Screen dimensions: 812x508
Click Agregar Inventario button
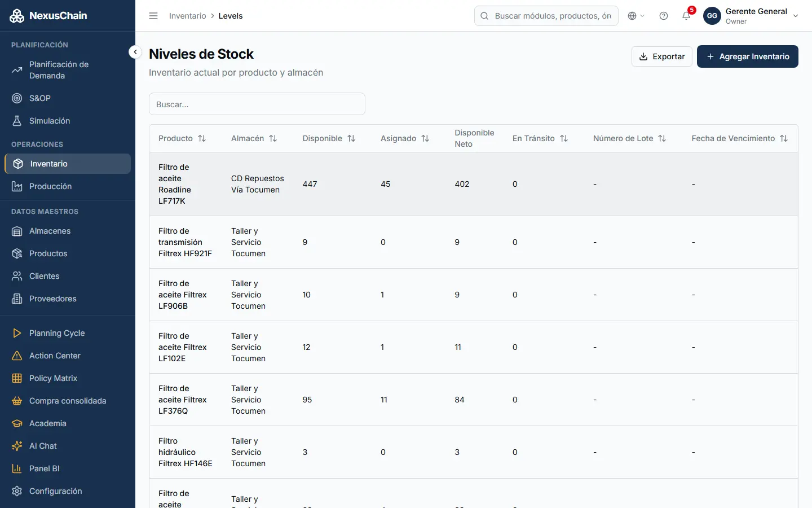(x=748, y=56)
